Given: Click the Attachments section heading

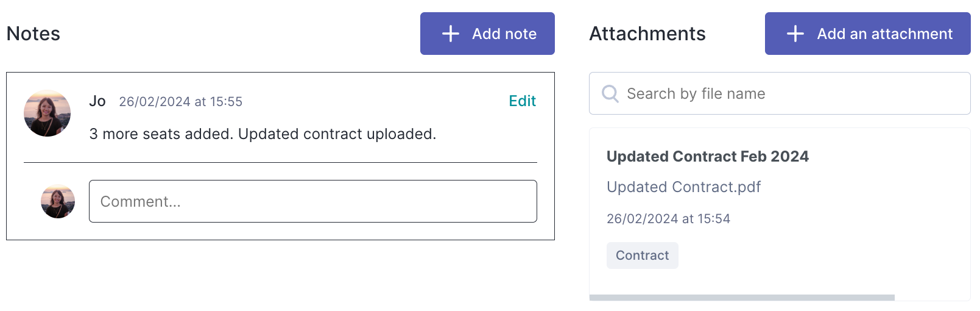Looking at the screenshot, I should pos(647,34).
